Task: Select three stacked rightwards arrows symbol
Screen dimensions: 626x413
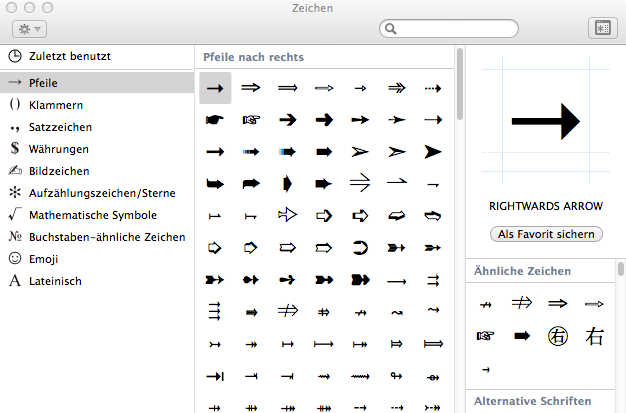Action: point(215,312)
